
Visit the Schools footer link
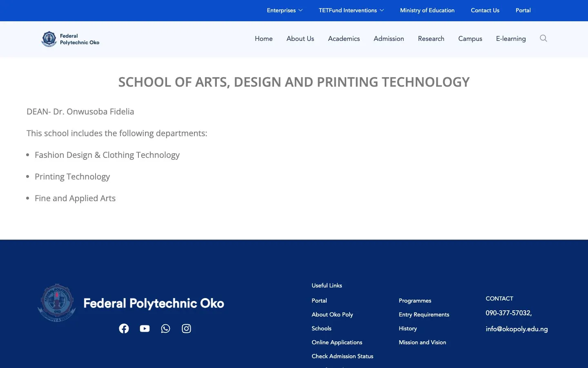pos(321,328)
